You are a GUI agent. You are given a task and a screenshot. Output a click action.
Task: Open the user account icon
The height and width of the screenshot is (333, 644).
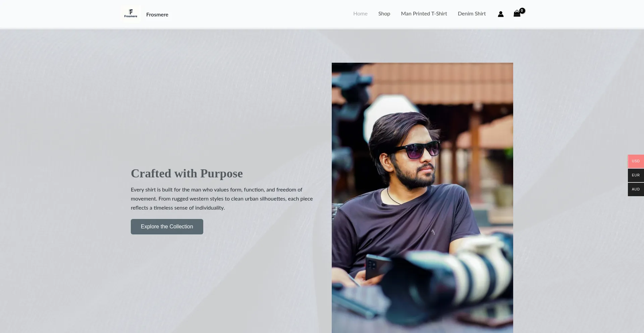pos(500,14)
